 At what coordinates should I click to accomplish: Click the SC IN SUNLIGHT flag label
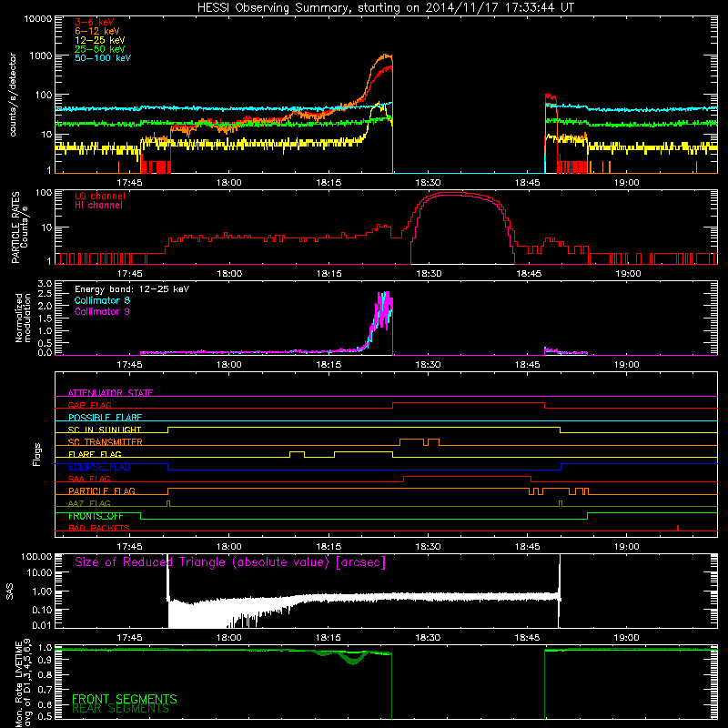(105, 430)
